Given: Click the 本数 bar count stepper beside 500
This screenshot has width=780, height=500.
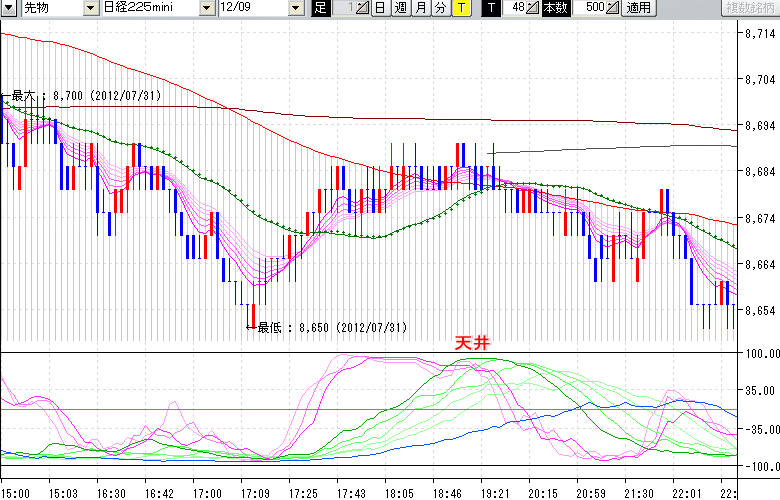Looking at the screenshot, I should coord(613,7).
